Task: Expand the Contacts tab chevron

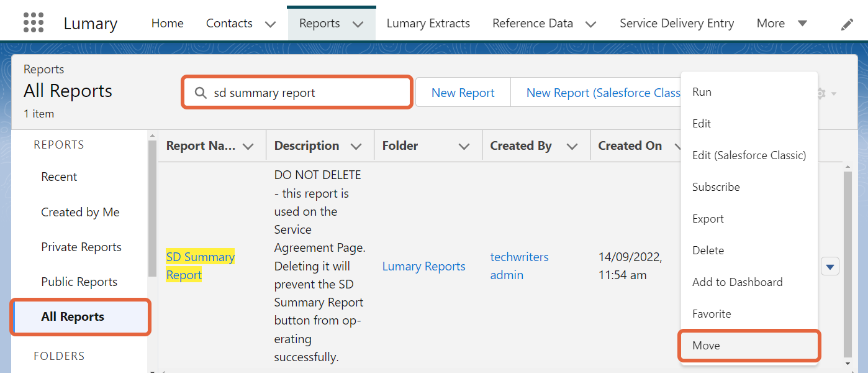Action: coord(270,24)
